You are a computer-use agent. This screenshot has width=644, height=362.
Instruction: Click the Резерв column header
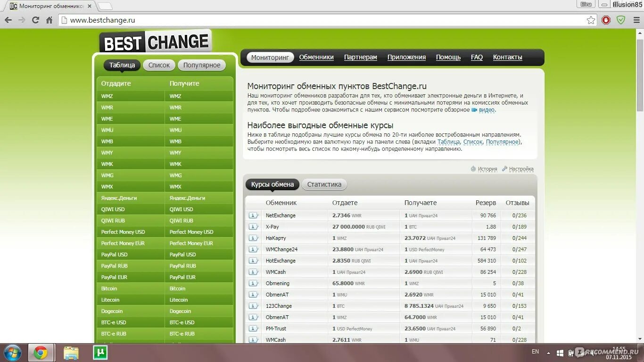pyautogui.click(x=486, y=203)
